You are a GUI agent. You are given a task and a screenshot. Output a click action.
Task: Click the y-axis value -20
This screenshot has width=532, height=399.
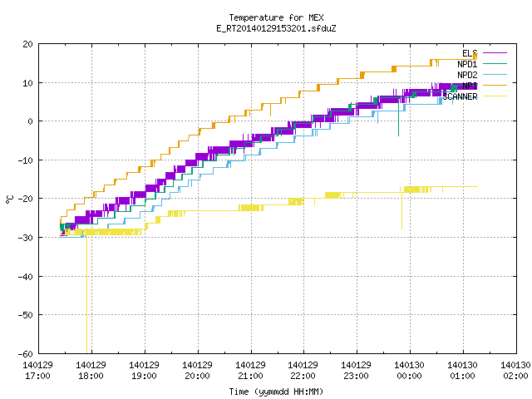pos(26,199)
